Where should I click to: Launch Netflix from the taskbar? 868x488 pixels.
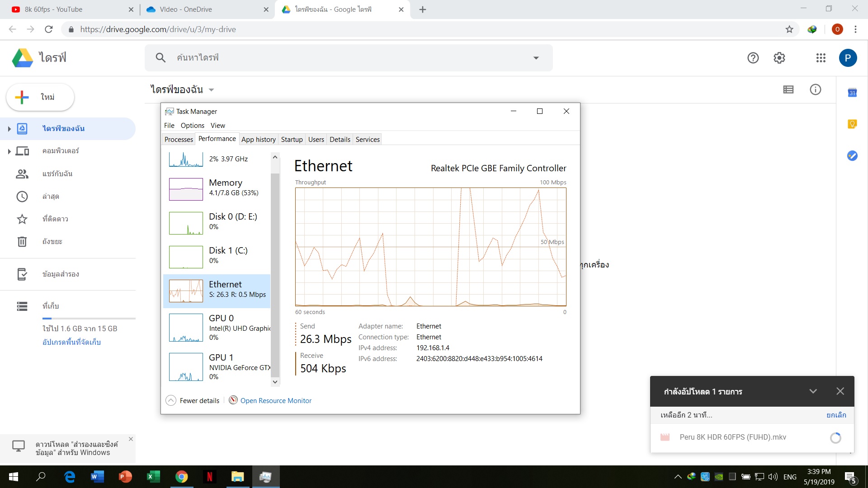pos(209,477)
